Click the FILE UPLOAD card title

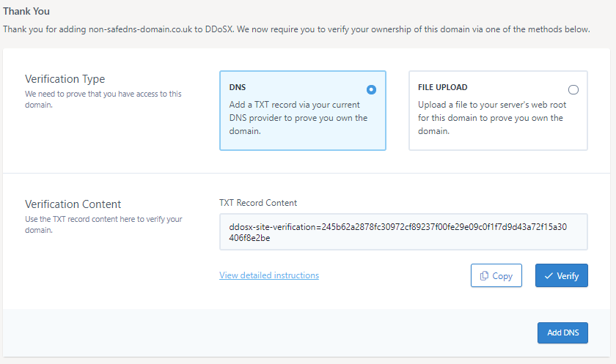pyautogui.click(x=442, y=87)
